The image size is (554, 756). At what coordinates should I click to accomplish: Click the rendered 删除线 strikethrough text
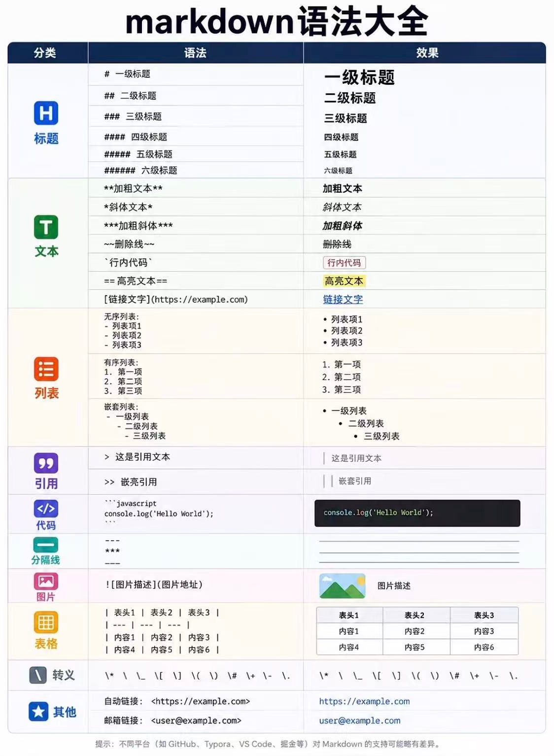coord(337,244)
